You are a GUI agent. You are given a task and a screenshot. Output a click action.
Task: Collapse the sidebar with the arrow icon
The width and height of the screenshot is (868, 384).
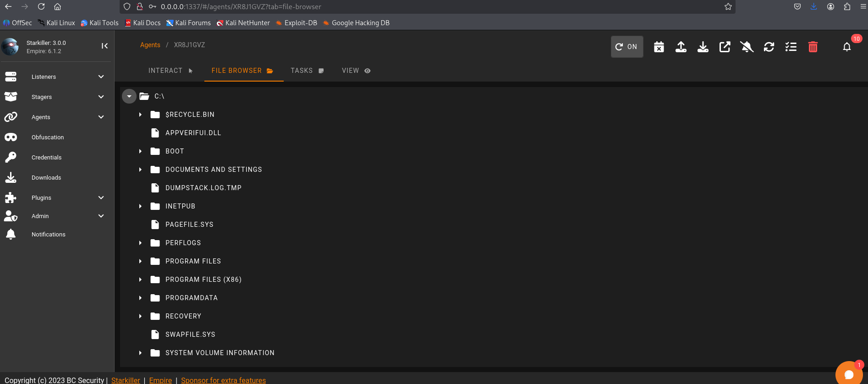[104, 46]
